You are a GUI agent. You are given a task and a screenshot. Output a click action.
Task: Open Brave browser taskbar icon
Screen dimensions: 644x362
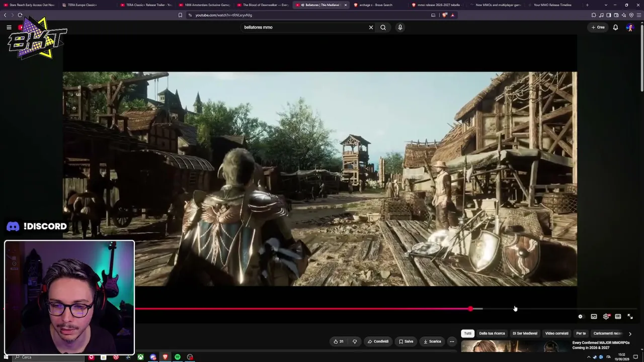[165, 357]
